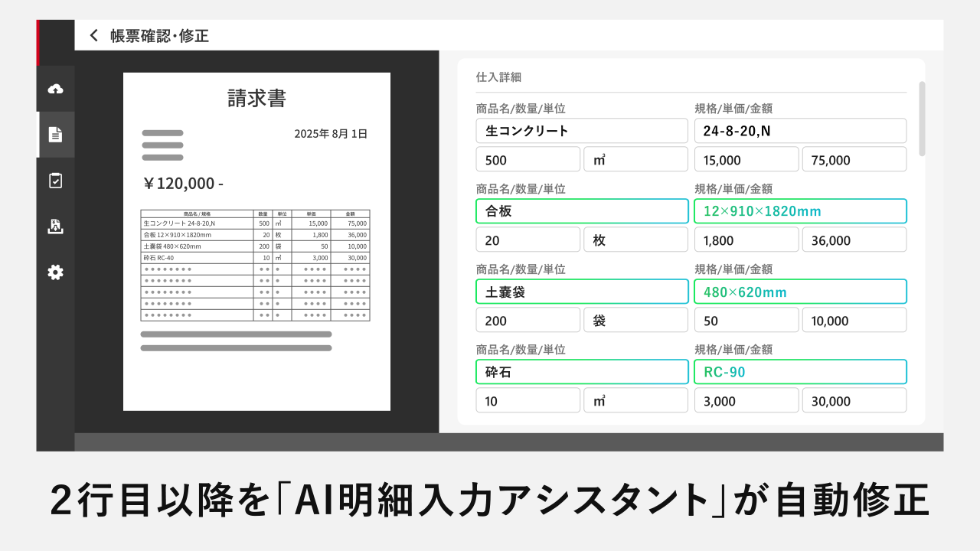
Task: Click the amount field showing 75,000
Action: pos(854,159)
